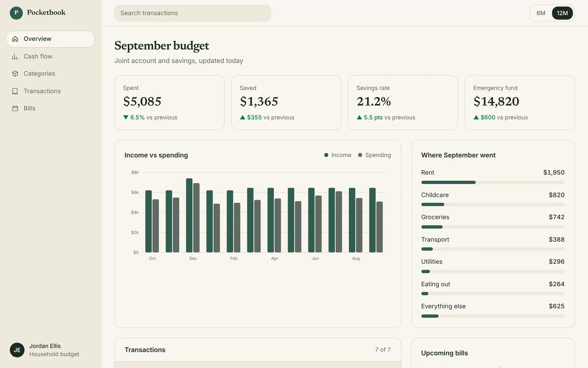Click the "Upcoming bills" card heading
Screen dimensions: 588x368
[445, 353]
